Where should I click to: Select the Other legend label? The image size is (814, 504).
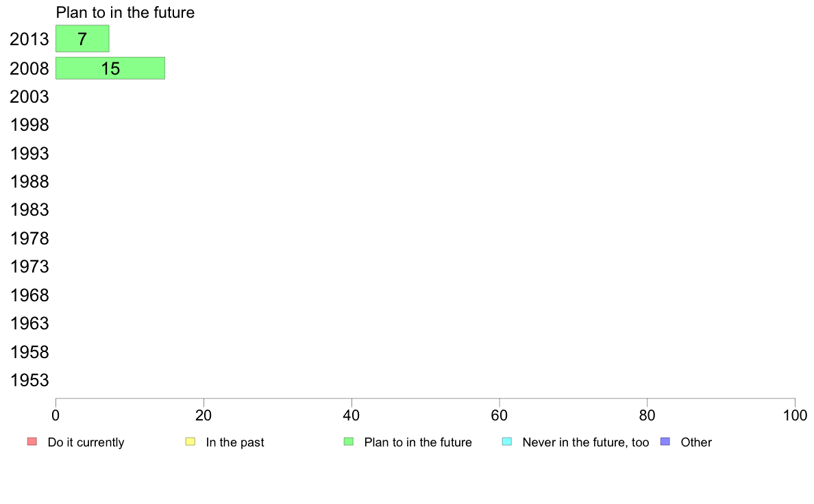tap(696, 442)
